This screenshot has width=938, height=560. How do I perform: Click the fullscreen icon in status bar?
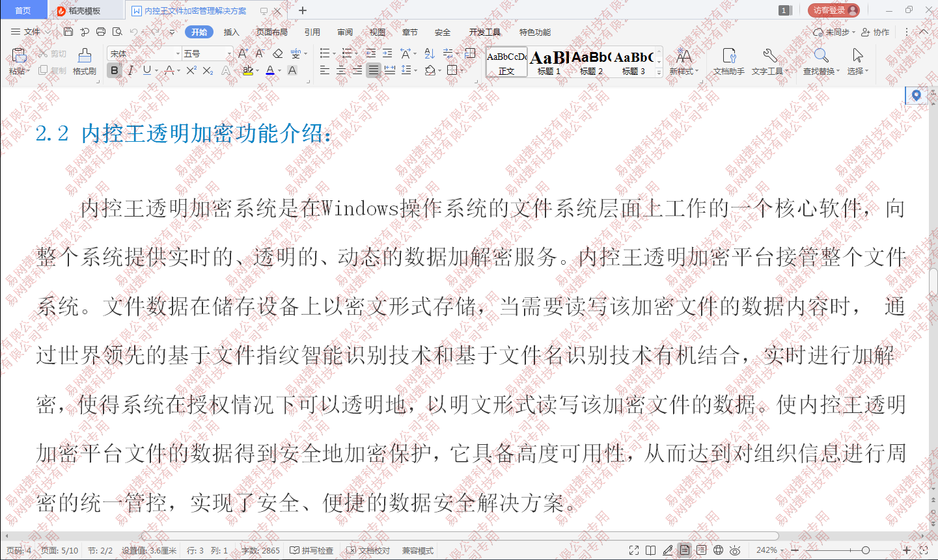[634, 550]
